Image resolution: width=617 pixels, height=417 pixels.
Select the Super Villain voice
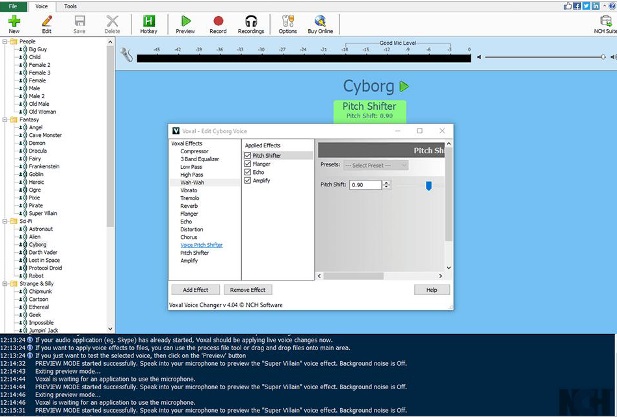43,213
